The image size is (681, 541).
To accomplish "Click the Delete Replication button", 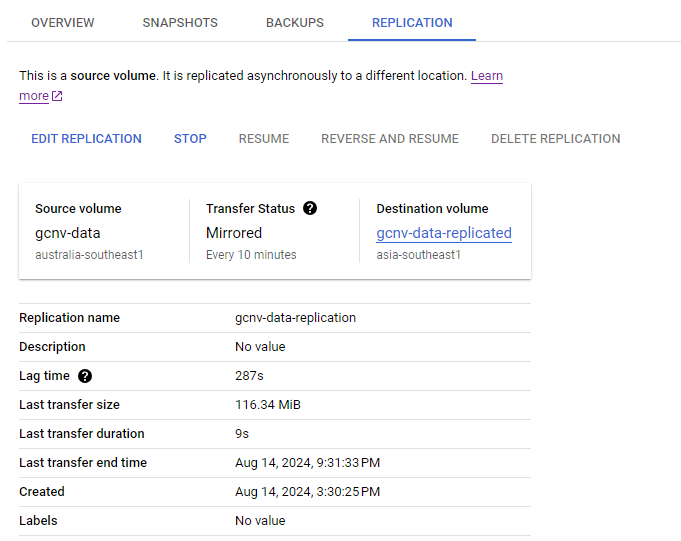I will pos(556,139).
